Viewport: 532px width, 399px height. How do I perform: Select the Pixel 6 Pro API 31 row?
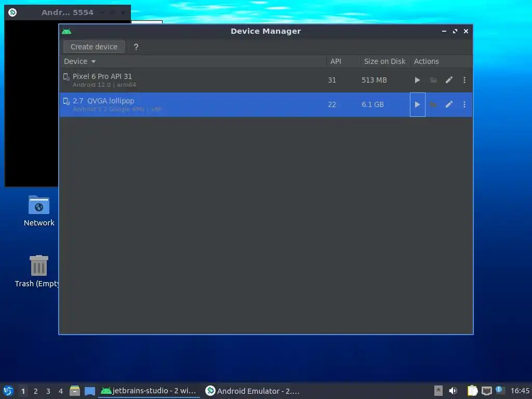tap(265, 80)
